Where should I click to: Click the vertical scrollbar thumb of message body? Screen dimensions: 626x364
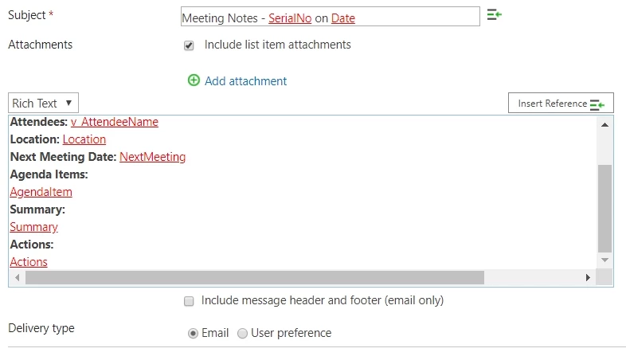tap(604, 209)
